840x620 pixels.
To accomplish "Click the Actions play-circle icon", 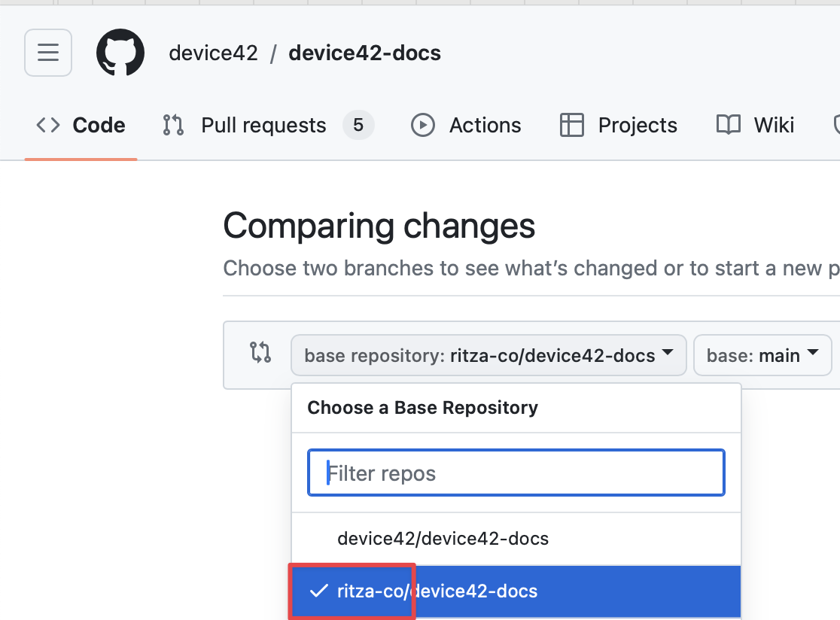I will pos(423,125).
